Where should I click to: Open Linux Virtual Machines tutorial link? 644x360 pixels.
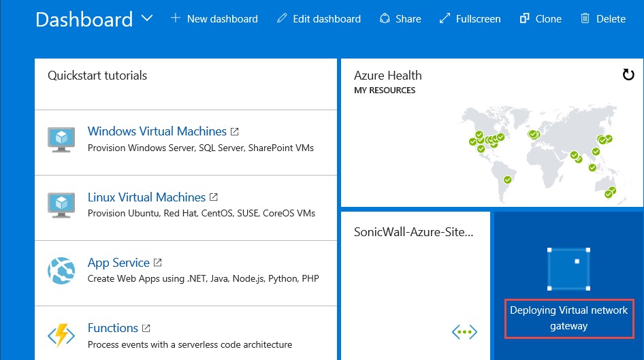click(146, 197)
